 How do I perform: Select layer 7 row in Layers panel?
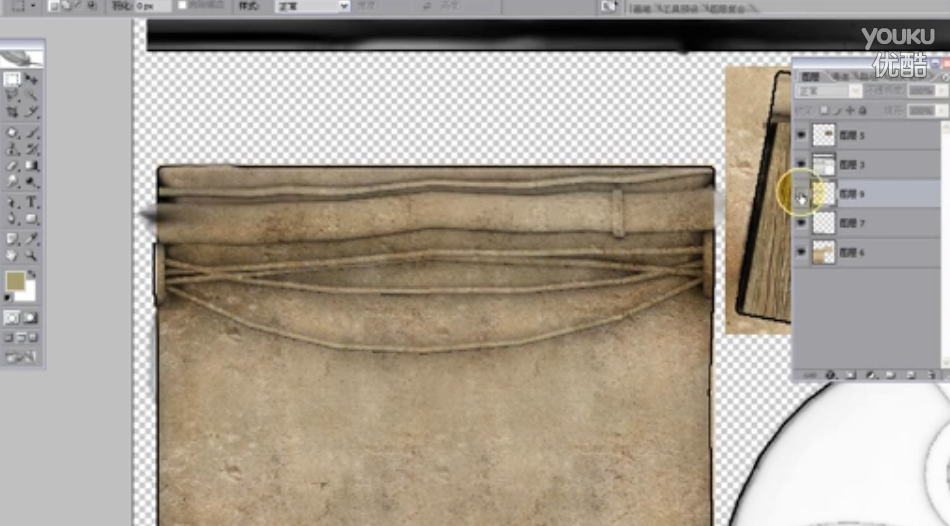click(867, 223)
